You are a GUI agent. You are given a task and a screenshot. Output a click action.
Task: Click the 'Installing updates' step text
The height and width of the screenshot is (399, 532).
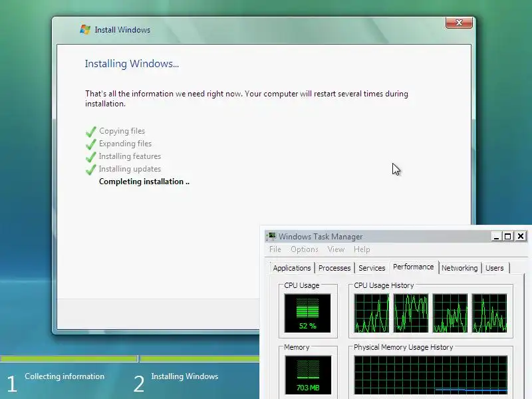(130, 169)
